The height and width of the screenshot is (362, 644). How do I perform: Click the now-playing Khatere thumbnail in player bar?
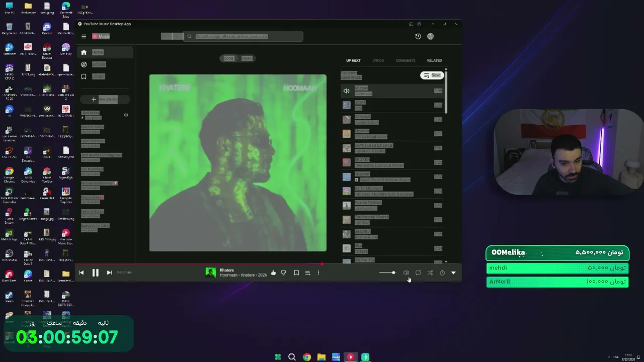[211, 273]
